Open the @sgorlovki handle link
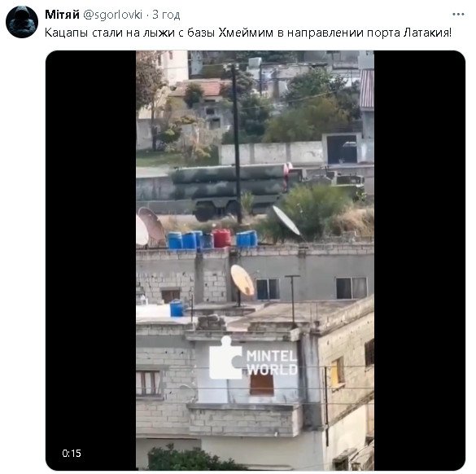This screenshot has height=474, width=476. (112, 15)
